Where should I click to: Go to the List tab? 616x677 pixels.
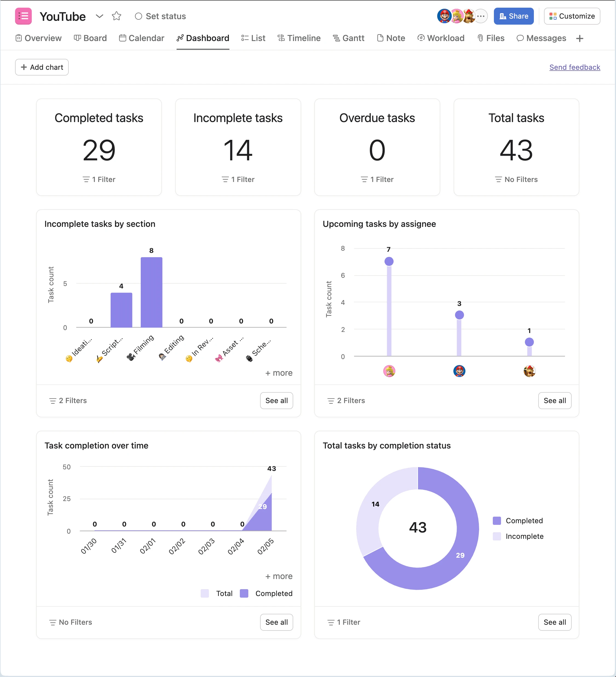coord(254,38)
